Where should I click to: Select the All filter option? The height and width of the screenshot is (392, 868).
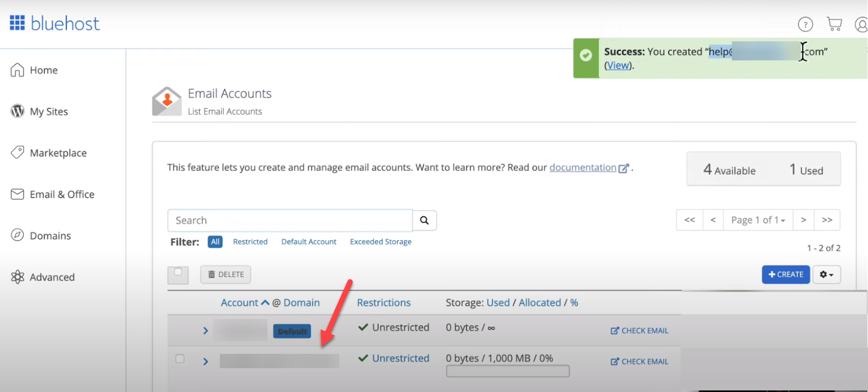[x=215, y=242]
